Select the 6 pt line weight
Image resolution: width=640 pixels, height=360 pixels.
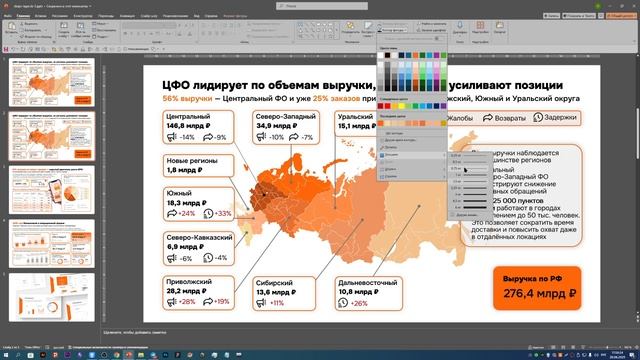coord(469,207)
